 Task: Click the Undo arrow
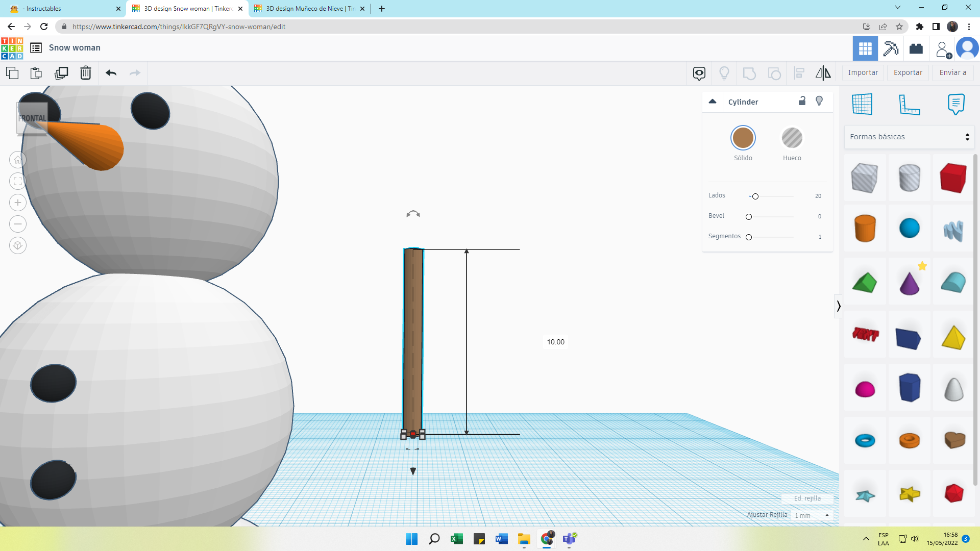(x=111, y=73)
